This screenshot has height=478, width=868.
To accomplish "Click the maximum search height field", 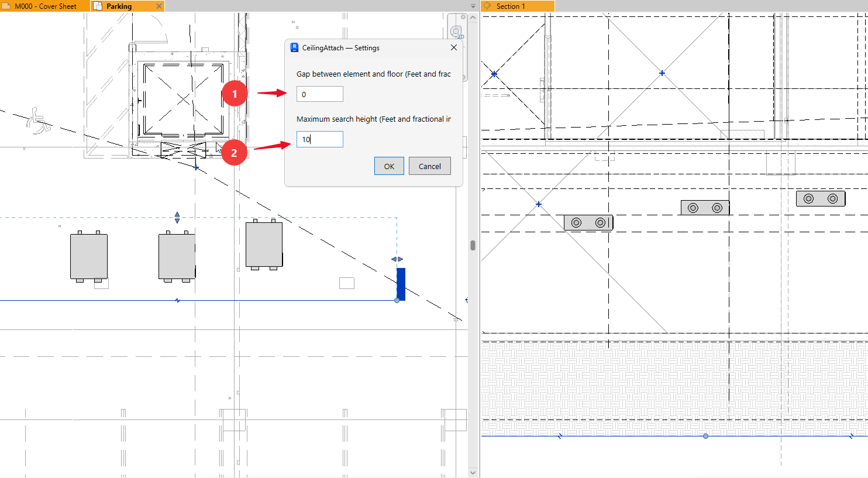I will 320,139.
